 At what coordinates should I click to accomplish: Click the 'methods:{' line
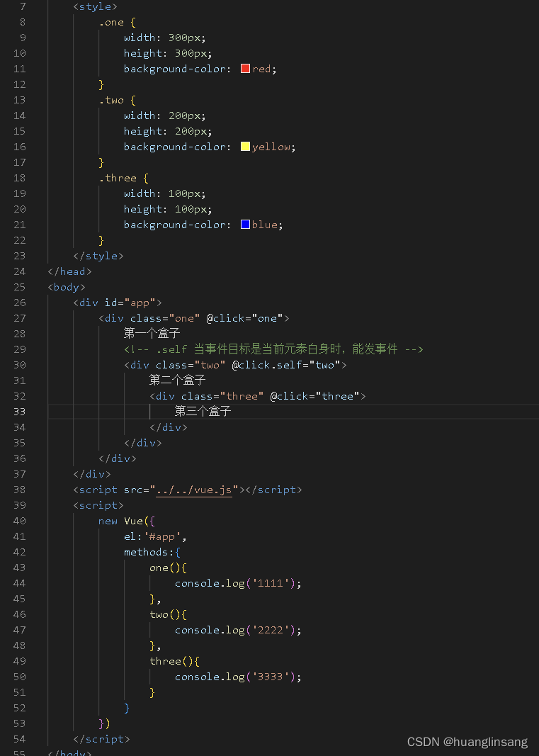point(152,551)
